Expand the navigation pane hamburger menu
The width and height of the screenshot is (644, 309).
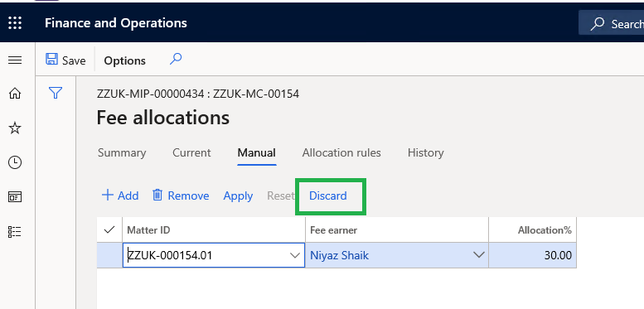click(x=15, y=60)
